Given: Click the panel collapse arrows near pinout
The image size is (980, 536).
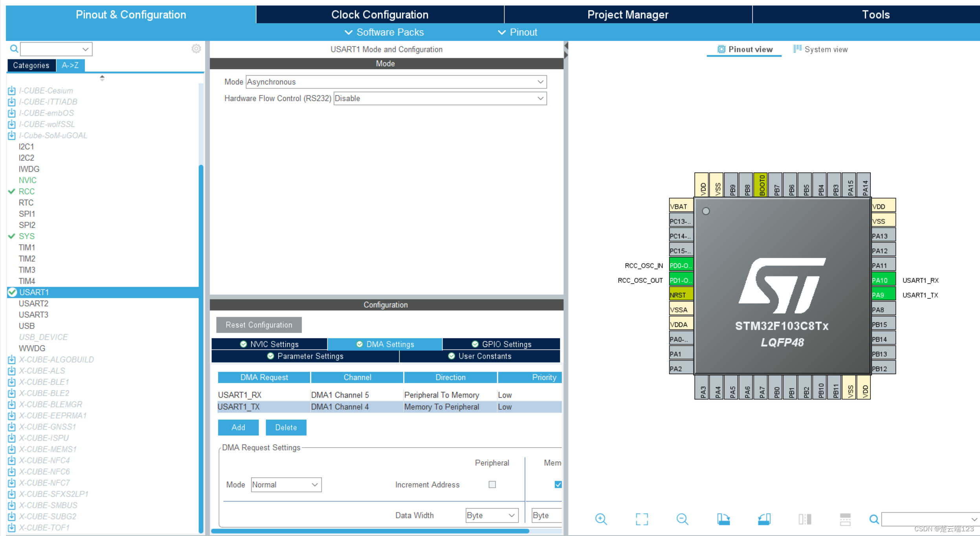Looking at the screenshot, I should (566, 50).
